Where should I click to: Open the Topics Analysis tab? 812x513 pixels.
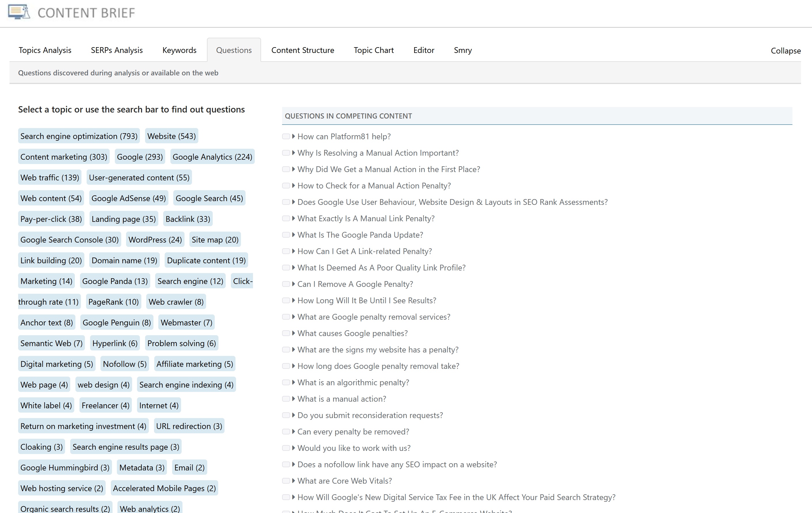45,50
